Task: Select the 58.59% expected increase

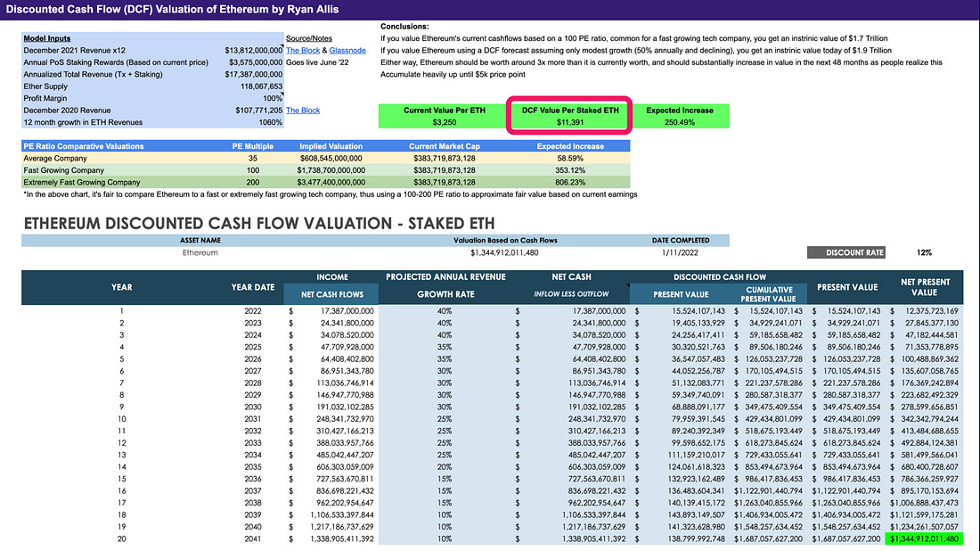Action: pos(570,158)
